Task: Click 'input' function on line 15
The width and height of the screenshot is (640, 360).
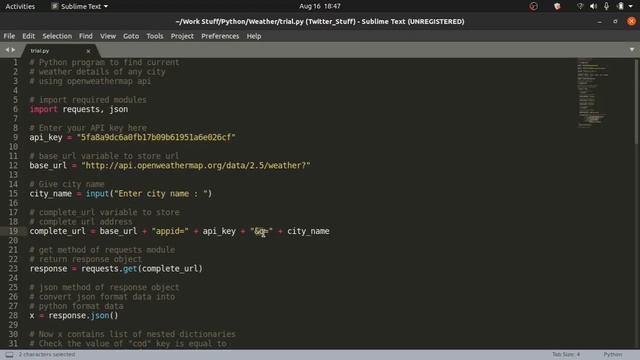Action: click(97, 193)
